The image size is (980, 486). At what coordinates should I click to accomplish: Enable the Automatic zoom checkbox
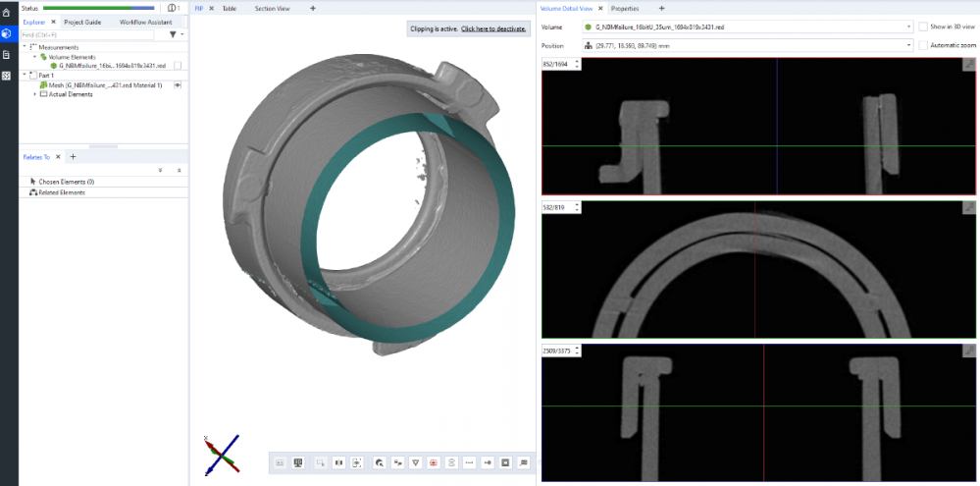(923, 45)
